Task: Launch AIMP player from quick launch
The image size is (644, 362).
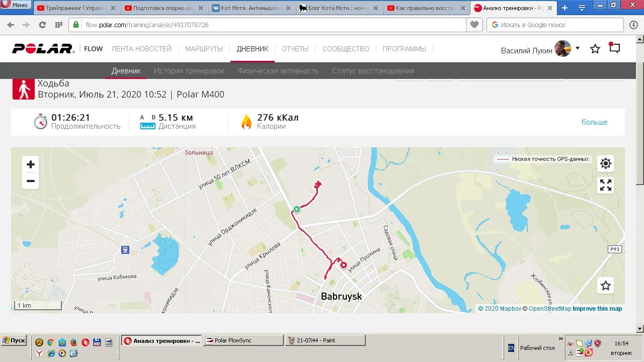Action: [39, 342]
